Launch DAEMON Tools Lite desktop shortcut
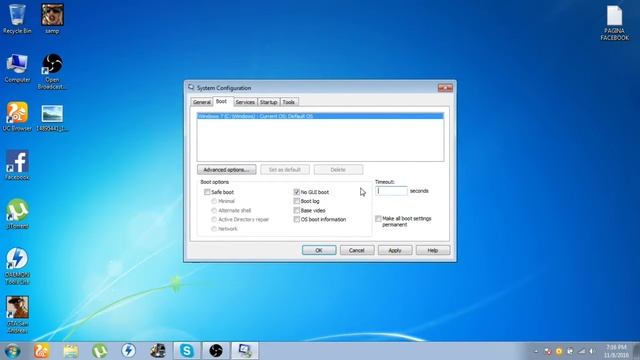Viewport: 640px width, 360px height. click(17, 266)
